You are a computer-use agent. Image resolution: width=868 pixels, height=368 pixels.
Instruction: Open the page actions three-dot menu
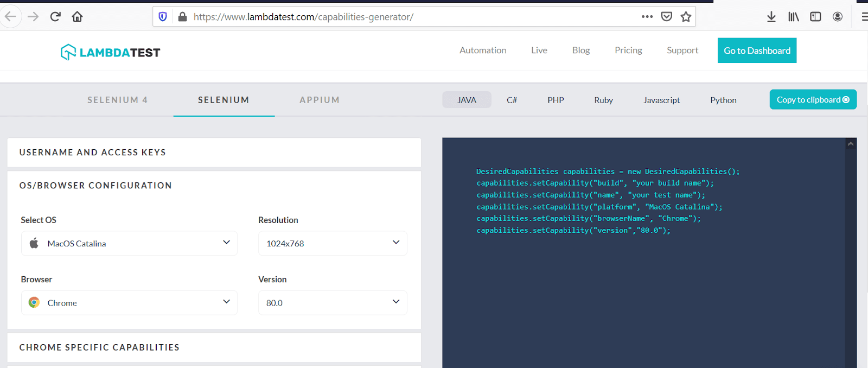647,16
